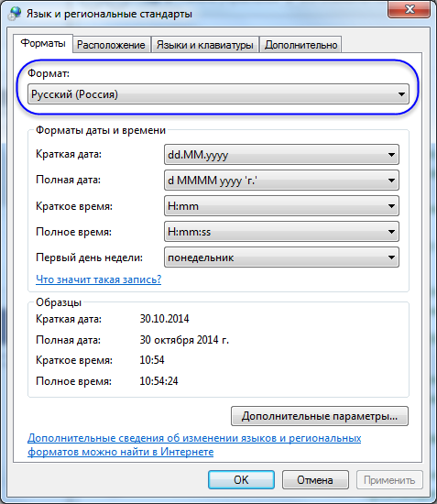Open the Полное время dropdown
This screenshot has width=437, height=504.
(281, 232)
